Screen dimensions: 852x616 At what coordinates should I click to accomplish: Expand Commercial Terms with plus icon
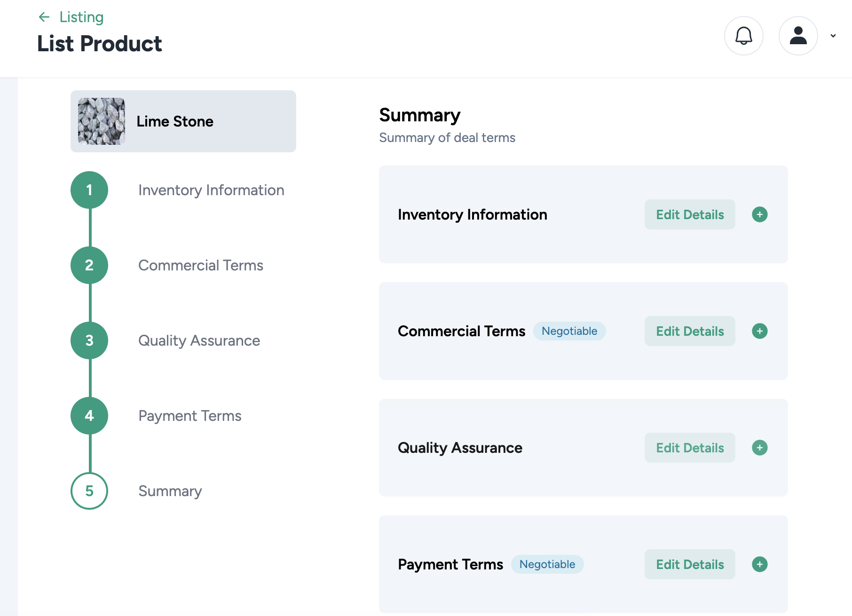pyautogui.click(x=759, y=331)
